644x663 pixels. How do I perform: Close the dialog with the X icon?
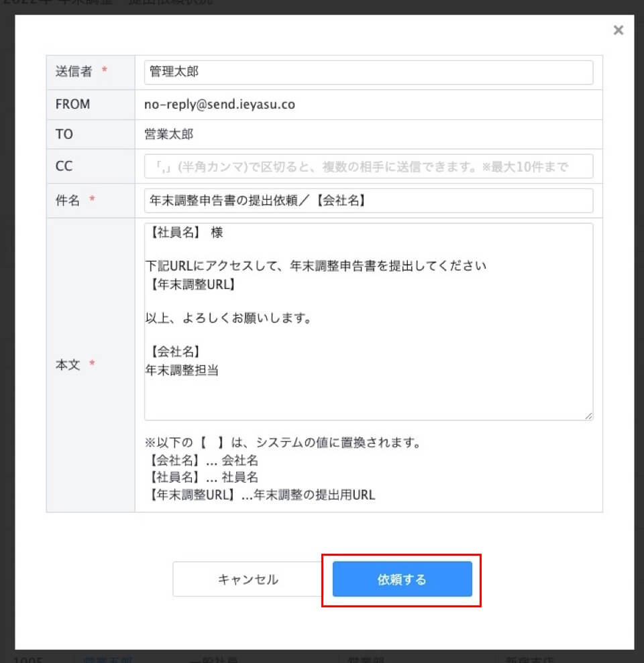(x=618, y=30)
